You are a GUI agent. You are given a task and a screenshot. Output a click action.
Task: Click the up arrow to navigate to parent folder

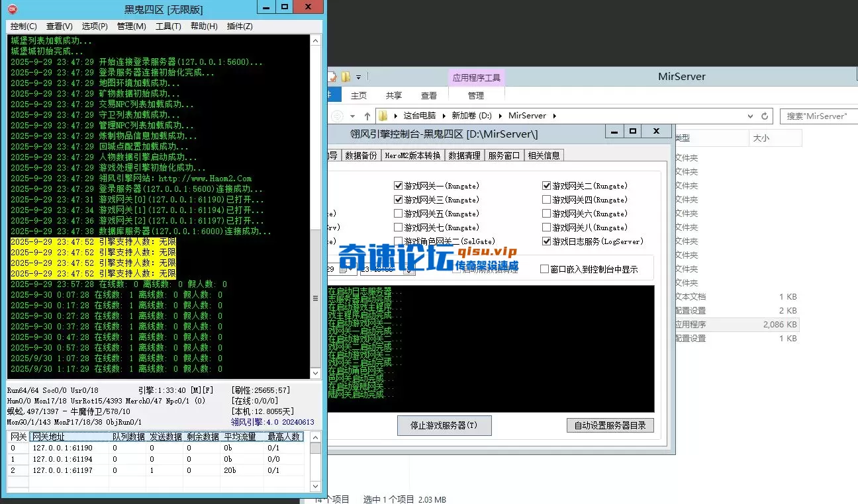pos(367,116)
